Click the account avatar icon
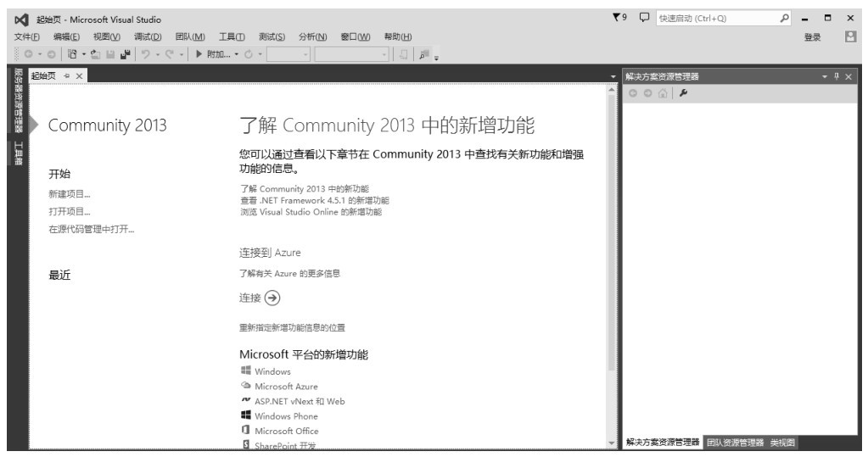The height and width of the screenshot is (457, 868). point(850,37)
